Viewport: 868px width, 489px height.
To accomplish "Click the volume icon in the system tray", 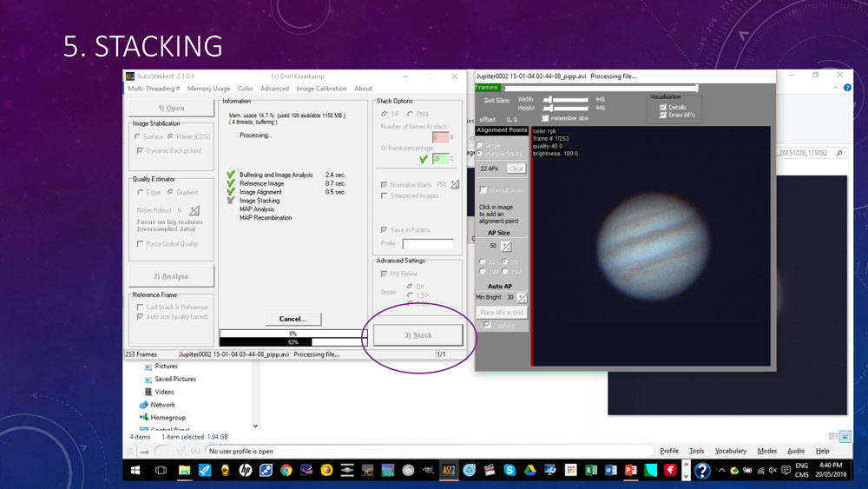I will pyautogui.click(x=773, y=471).
